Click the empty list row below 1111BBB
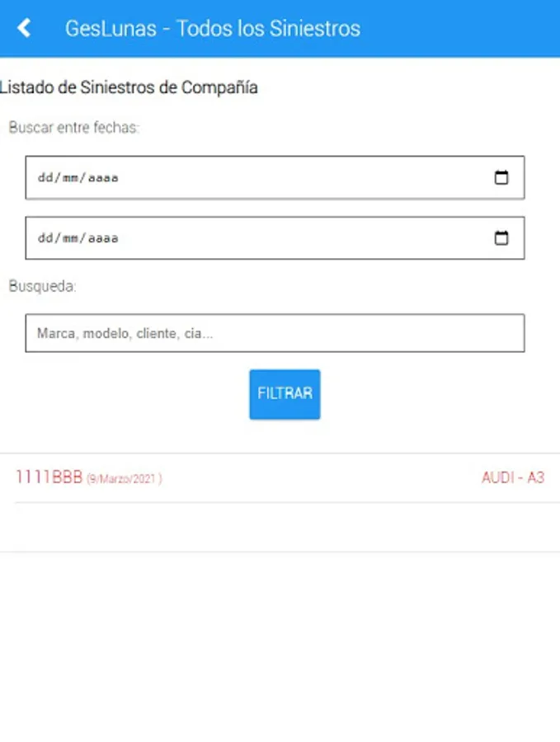The image size is (560, 742). coord(280,527)
